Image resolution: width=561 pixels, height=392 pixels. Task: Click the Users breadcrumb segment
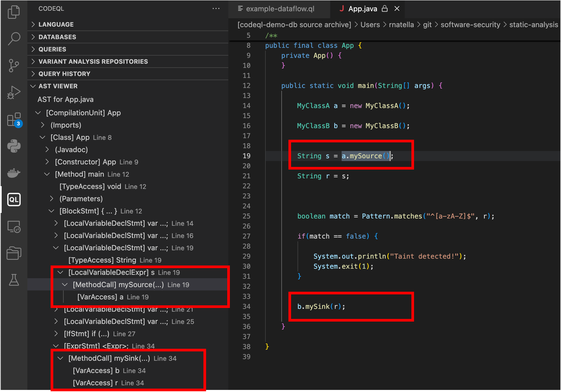tap(370, 25)
